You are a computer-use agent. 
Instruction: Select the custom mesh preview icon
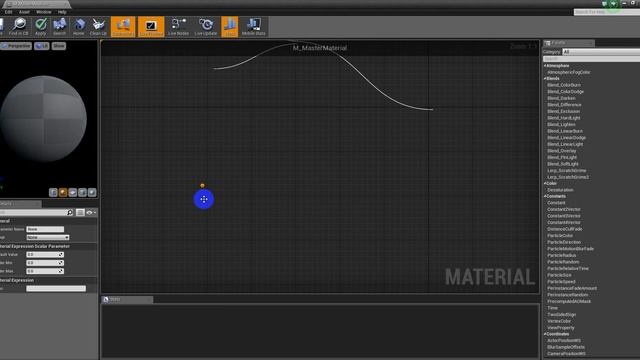(x=92, y=192)
